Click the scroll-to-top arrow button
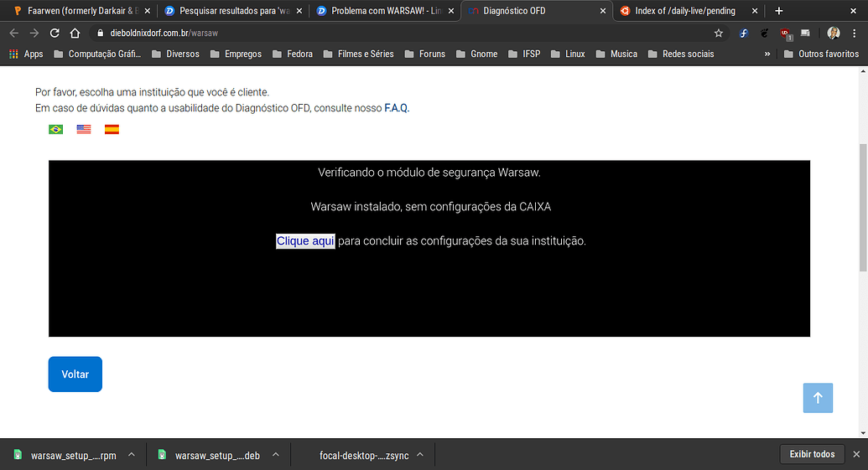 [x=818, y=398]
